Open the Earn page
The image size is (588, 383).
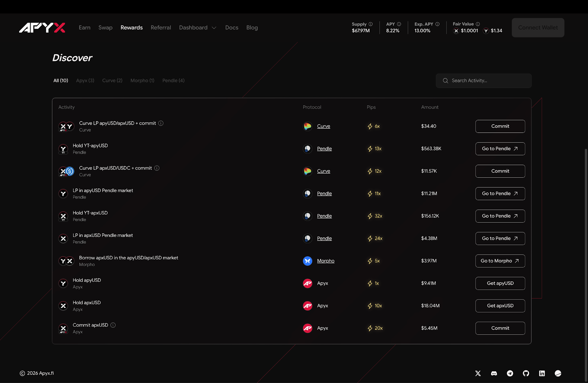85,28
